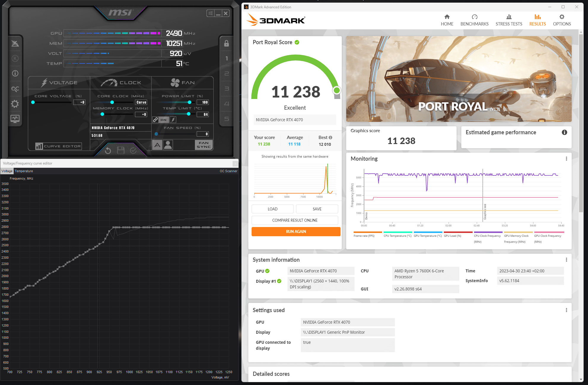Select the RESULTS tab in 3DMark
588x385 pixels.
538,20
